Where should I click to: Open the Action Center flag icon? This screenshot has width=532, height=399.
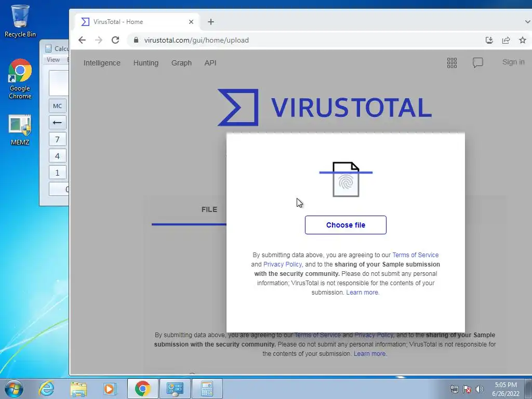point(467,389)
